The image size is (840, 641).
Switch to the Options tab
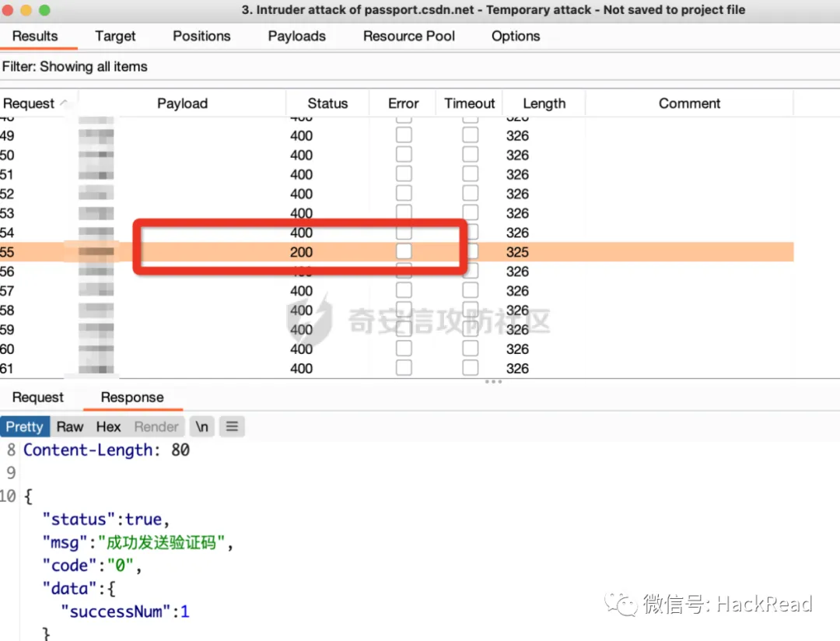[x=515, y=36]
